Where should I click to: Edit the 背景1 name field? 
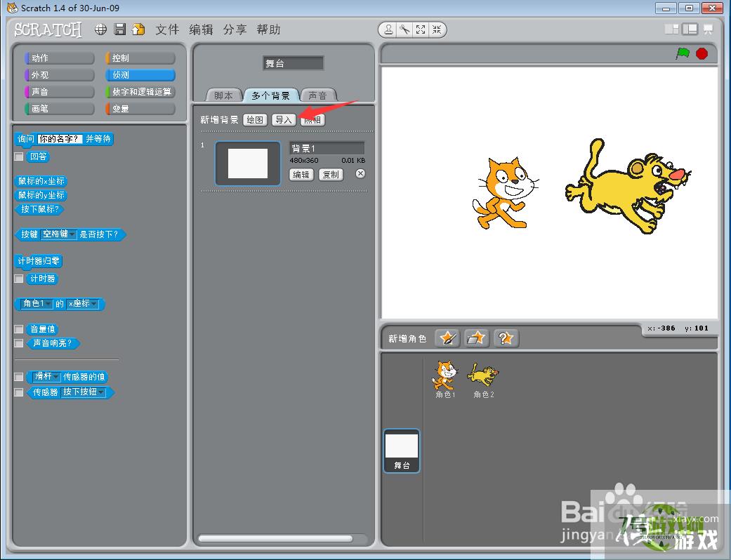(x=327, y=148)
